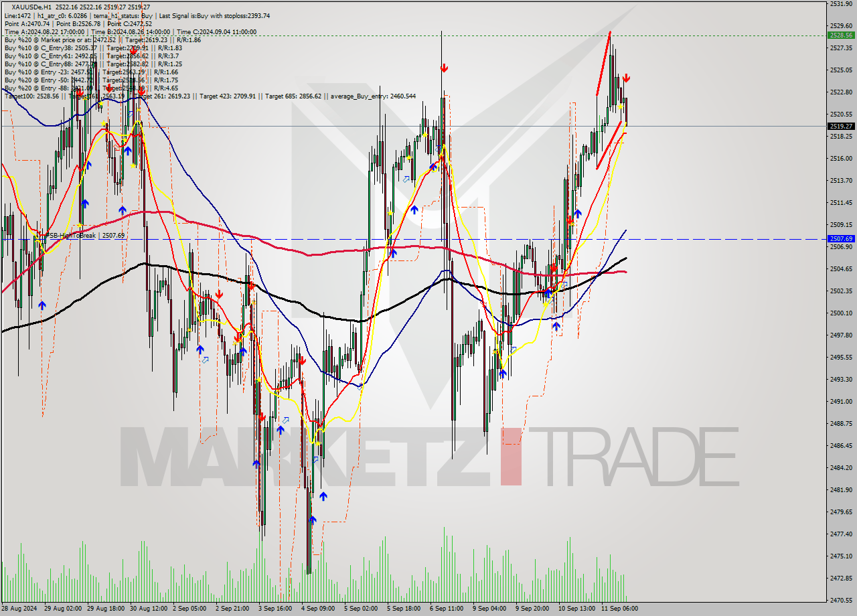Viewport: 857px width, 616px height.
Task: Click the '29 Aug 02:00' time label
Action: [x=64, y=609]
